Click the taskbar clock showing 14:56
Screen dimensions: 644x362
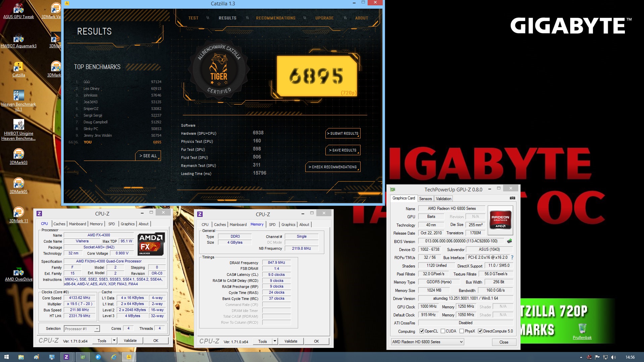pyautogui.click(x=630, y=357)
